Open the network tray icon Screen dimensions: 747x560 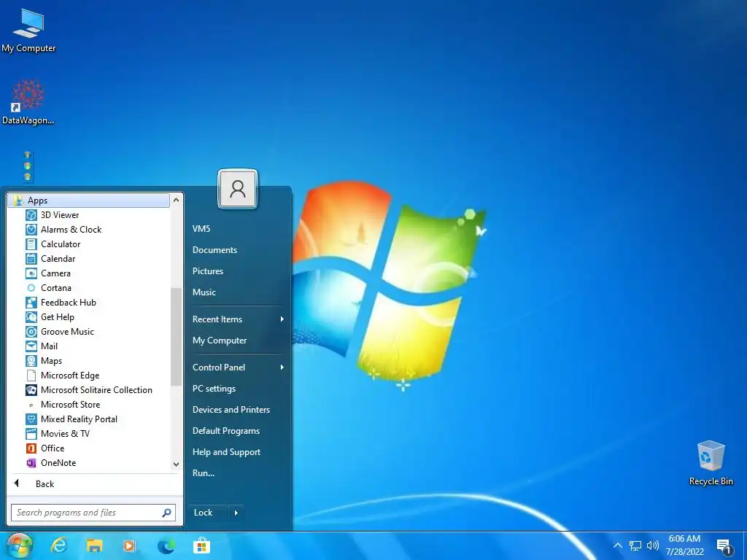click(635, 545)
